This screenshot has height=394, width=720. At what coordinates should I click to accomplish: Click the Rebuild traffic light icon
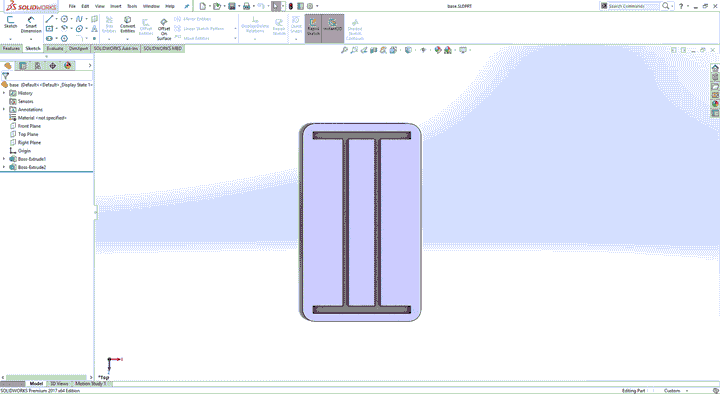(291, 6)
